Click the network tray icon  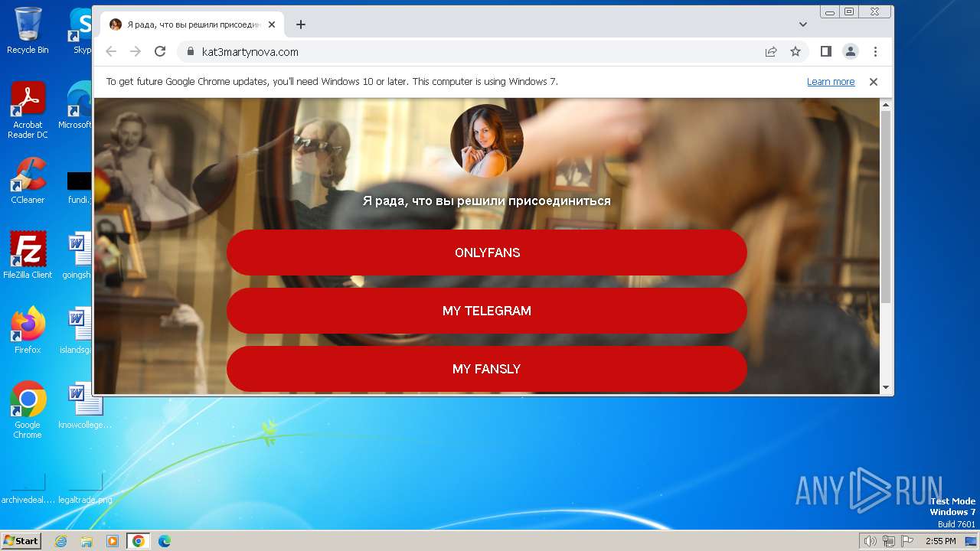889,541
